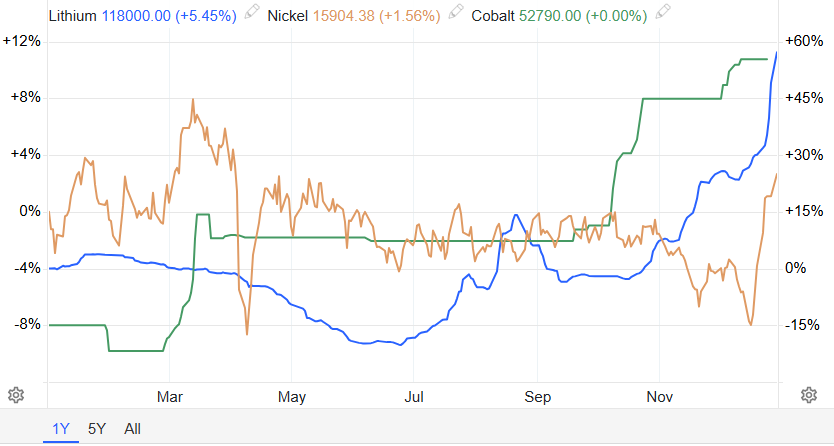Screen dimensions: 834x446
Task: Click the Nov label on time axis
Action: 659,395
